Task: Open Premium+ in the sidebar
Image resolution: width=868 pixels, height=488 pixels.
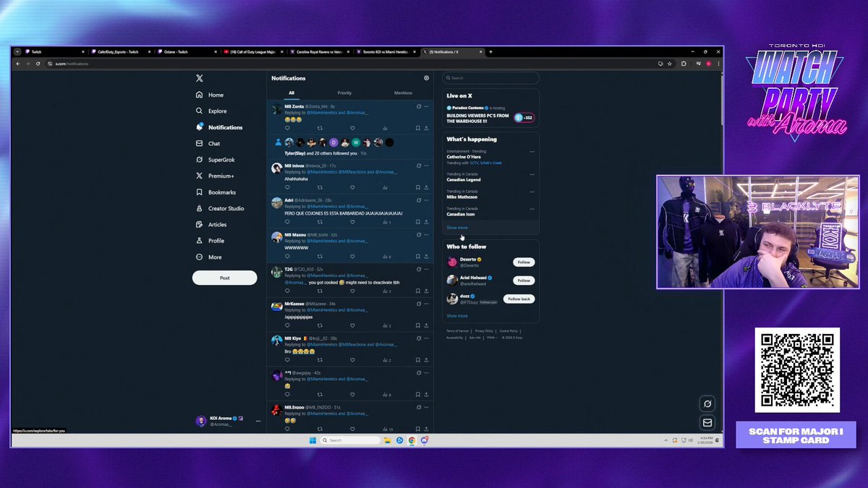Action: click(215, 176)
